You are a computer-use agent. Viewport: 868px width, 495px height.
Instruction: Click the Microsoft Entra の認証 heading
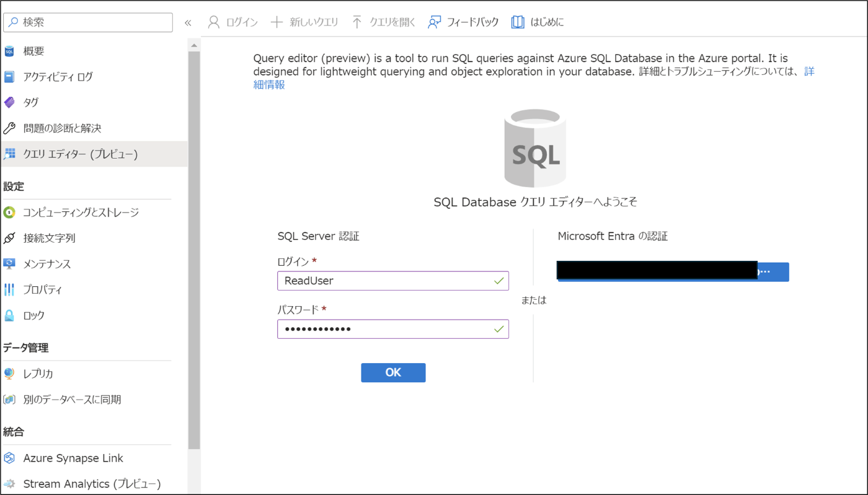coord(613,236)
